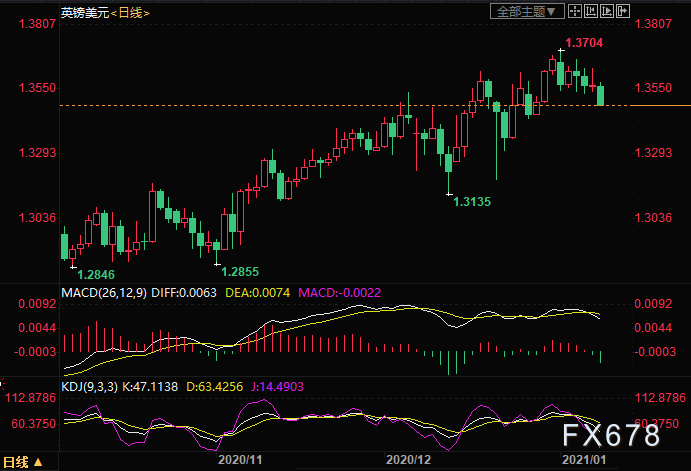Click the K:47.1138 value
This screenshot has width=691, height=471.
pyautogui.click(x=150, y=387)
